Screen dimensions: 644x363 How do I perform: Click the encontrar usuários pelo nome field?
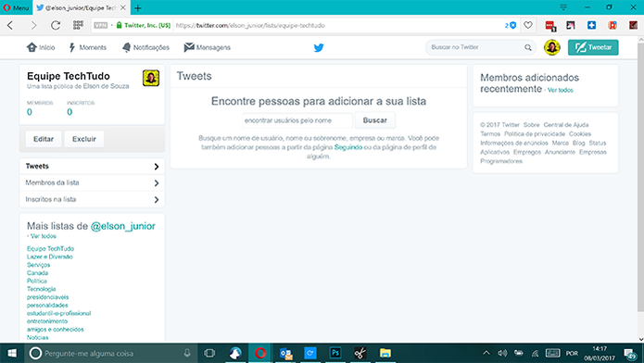click(x=297, y=120)
